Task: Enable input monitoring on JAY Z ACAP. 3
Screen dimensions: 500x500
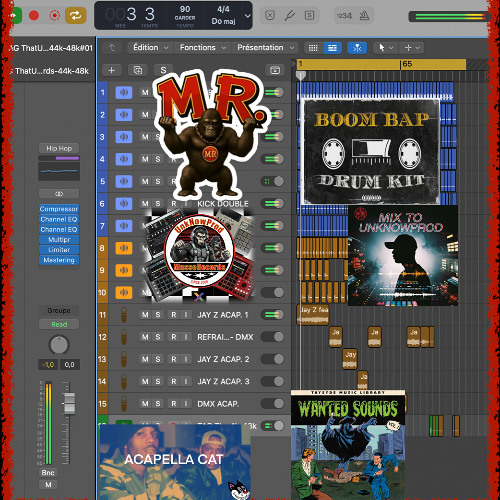Action: [x=186, y=381]
